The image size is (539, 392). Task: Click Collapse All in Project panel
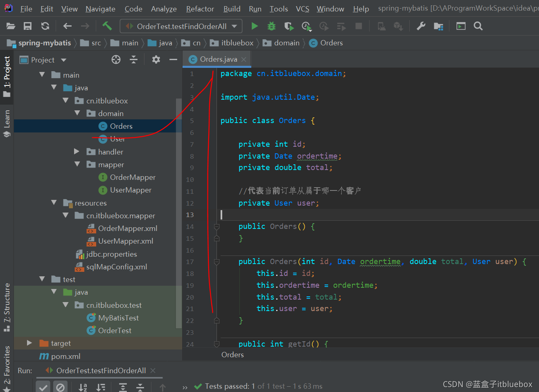tap(133, 60)
